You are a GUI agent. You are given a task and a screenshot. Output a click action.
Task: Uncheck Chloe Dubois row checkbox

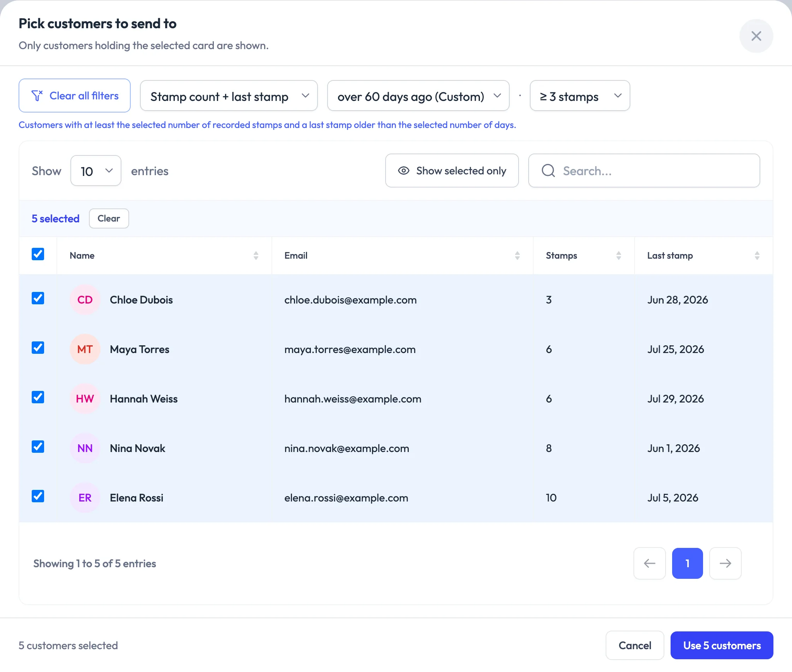click(38, 298)
